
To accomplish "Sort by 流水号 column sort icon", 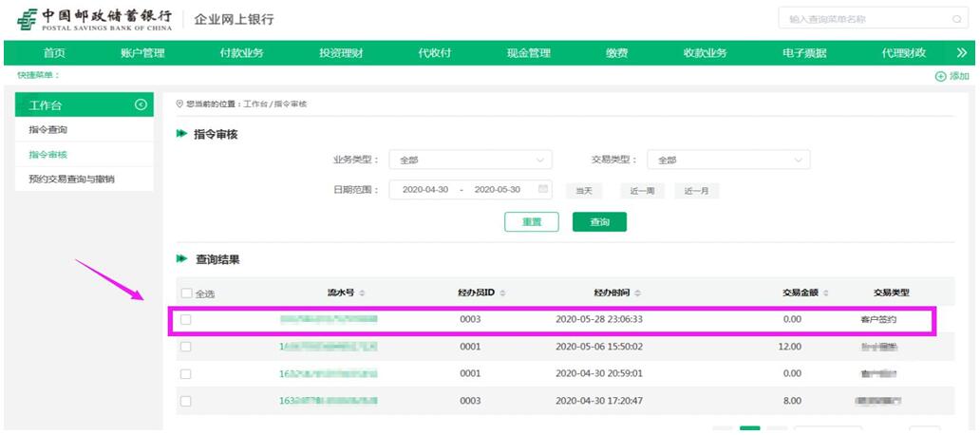I will pos(362,292).
